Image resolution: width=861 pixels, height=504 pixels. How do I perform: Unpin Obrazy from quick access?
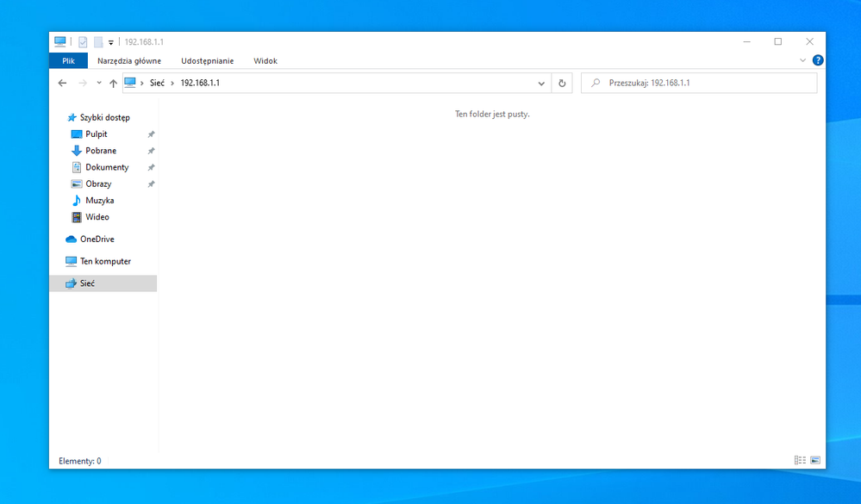tap(151, 184)
